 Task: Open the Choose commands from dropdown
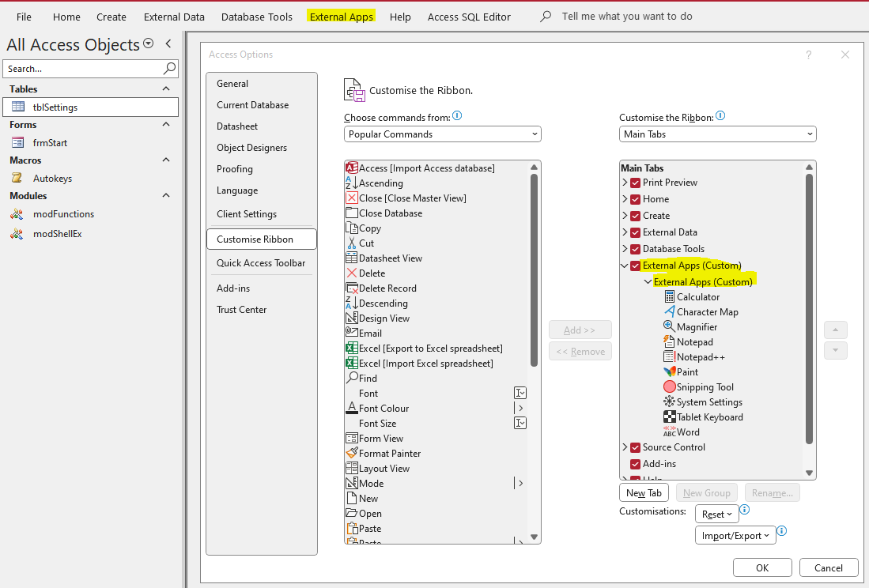(x=442, y=134)
